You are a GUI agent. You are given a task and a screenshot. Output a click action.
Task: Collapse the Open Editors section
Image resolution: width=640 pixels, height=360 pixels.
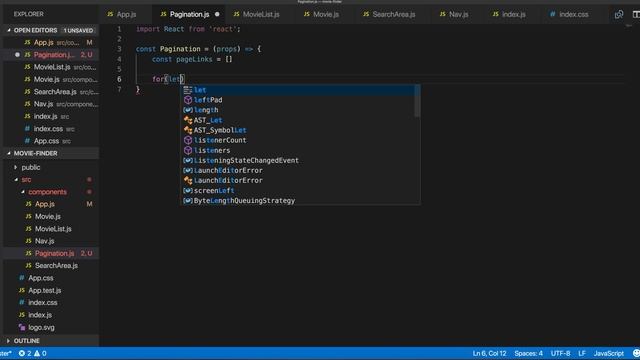point(9,30)
